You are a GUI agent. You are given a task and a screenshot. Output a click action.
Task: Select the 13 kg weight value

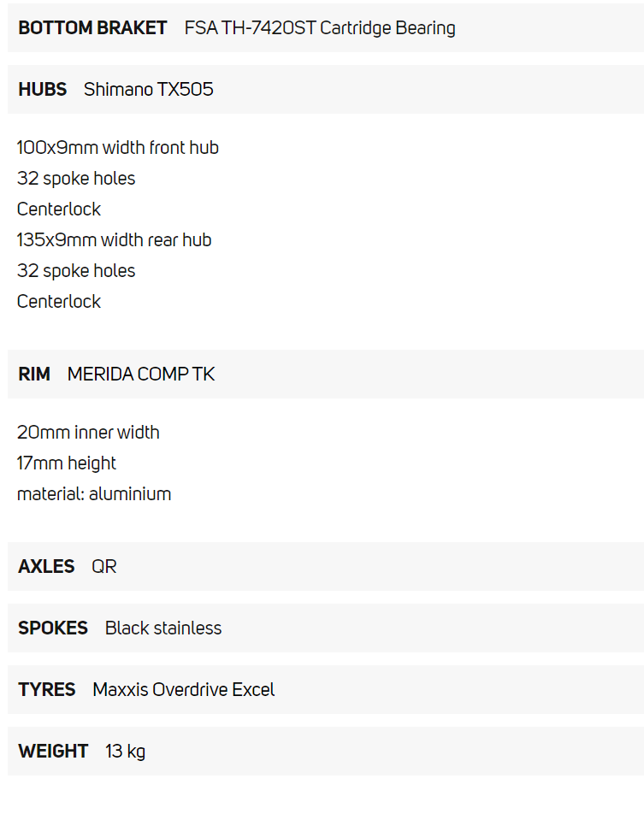[x=126, y=752]
